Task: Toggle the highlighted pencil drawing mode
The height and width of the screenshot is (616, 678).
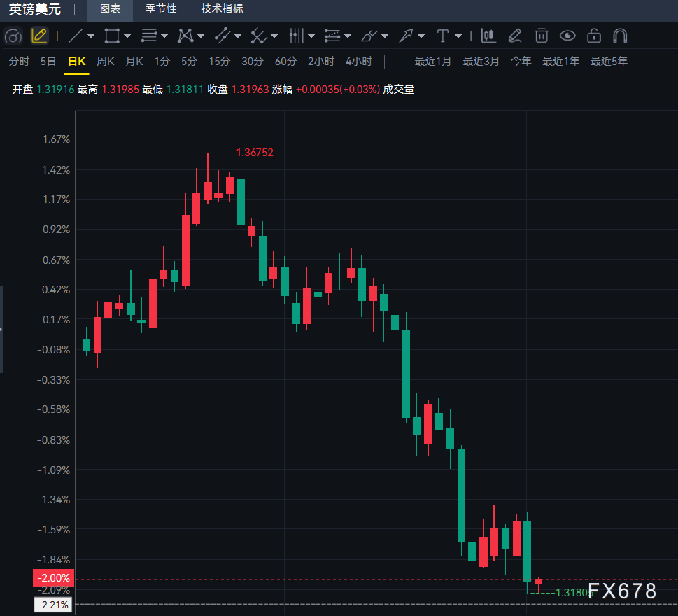Action: [39, 36]
